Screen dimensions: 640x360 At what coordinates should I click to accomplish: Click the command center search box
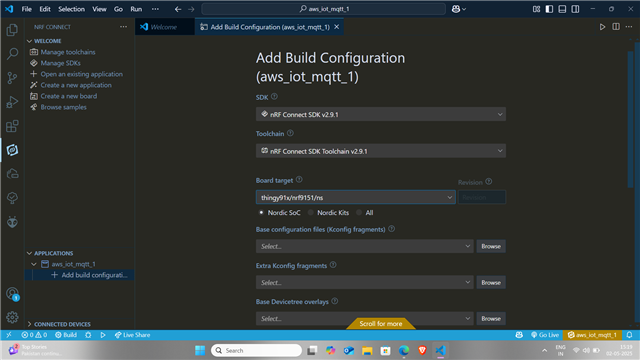pyautogui.click(x=324, y=9)
